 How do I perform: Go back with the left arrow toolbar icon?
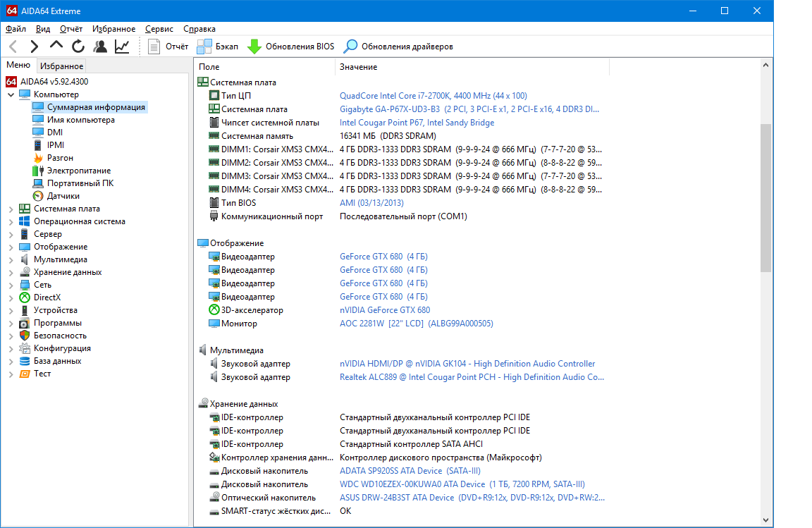tap(13, 47)
